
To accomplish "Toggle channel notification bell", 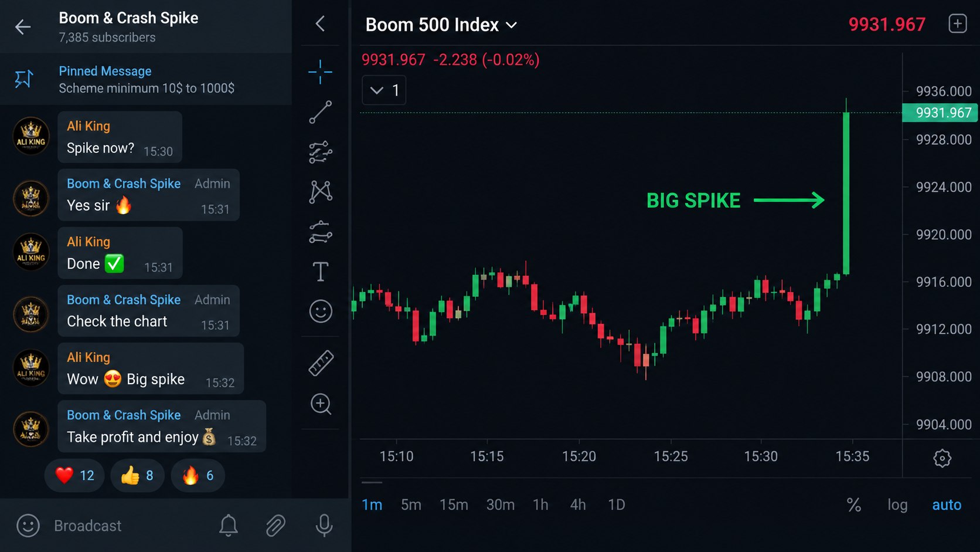I will tap(229, 526).
